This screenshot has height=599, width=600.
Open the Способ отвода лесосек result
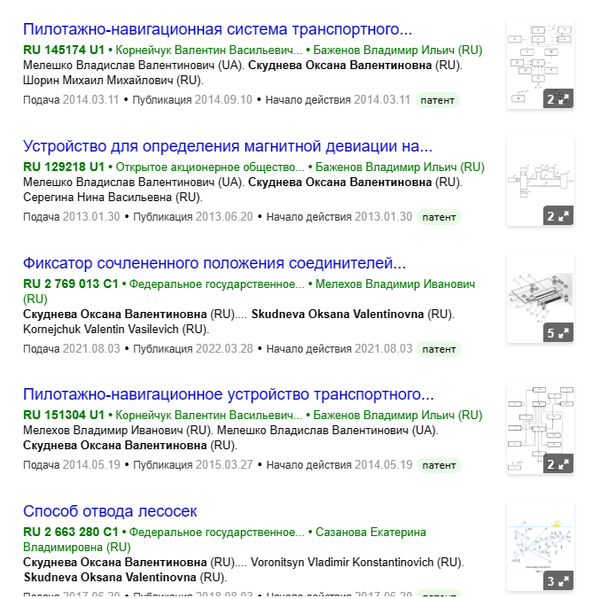tap(110, 511)
